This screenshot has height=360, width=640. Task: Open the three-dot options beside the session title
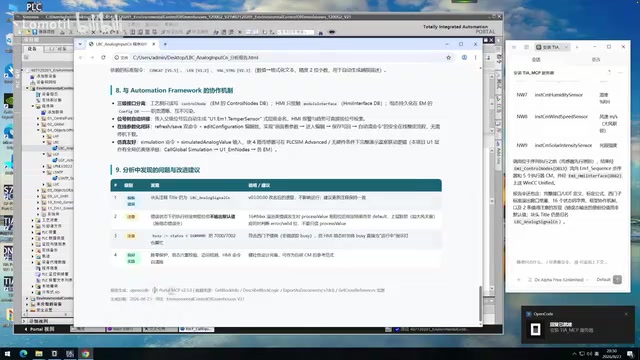coord(620,73)
